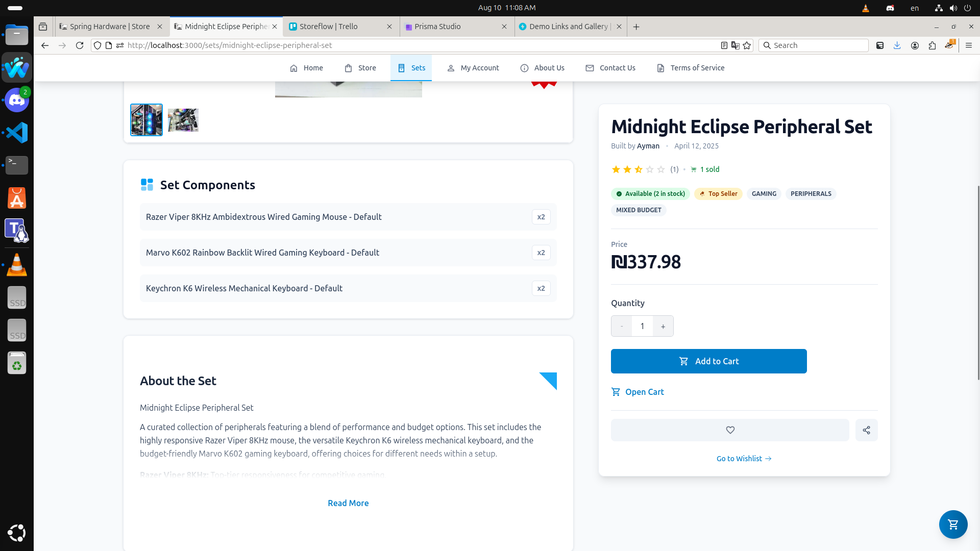The height and width of the screenshot is (551, 980).
Task: Open Firefox account icon
Action: (x=915, y=45)
